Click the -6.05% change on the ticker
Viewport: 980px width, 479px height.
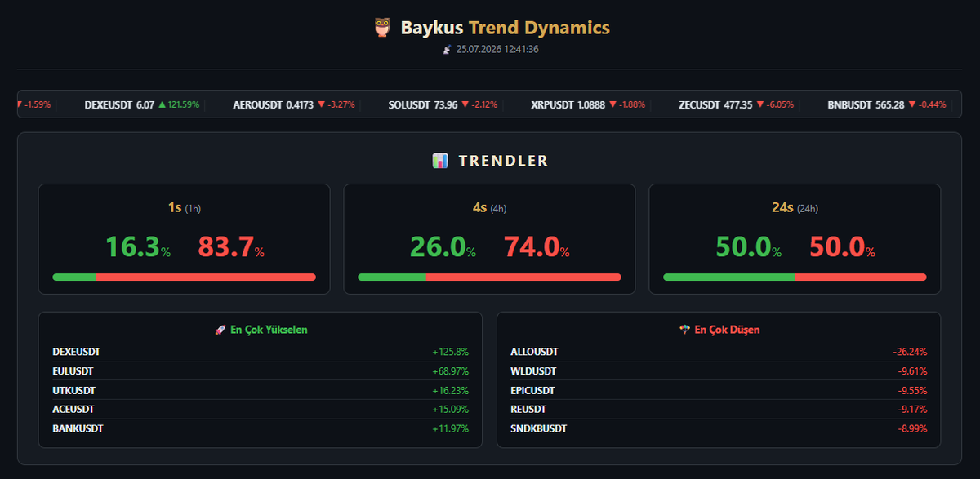coord(780,104)
